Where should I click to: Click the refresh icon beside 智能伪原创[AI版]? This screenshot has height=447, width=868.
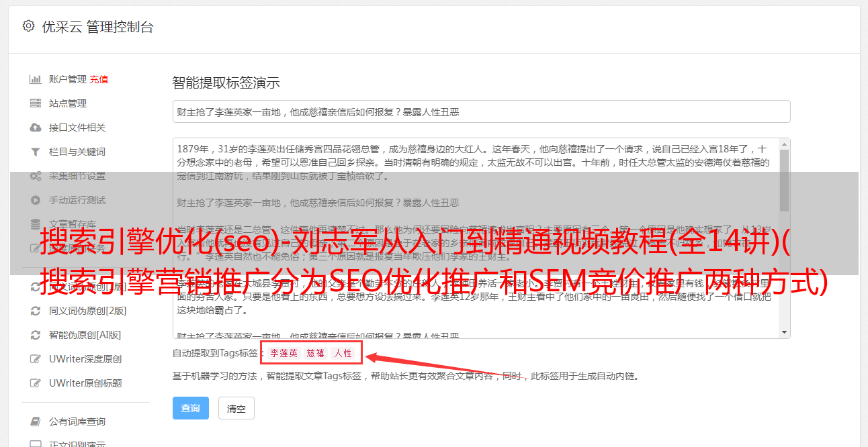coord(35,335)
